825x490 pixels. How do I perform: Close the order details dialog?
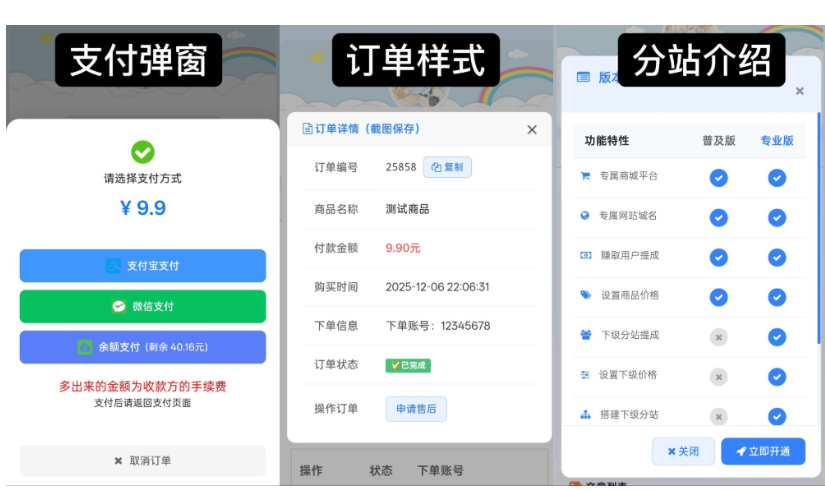click(532, 129)
